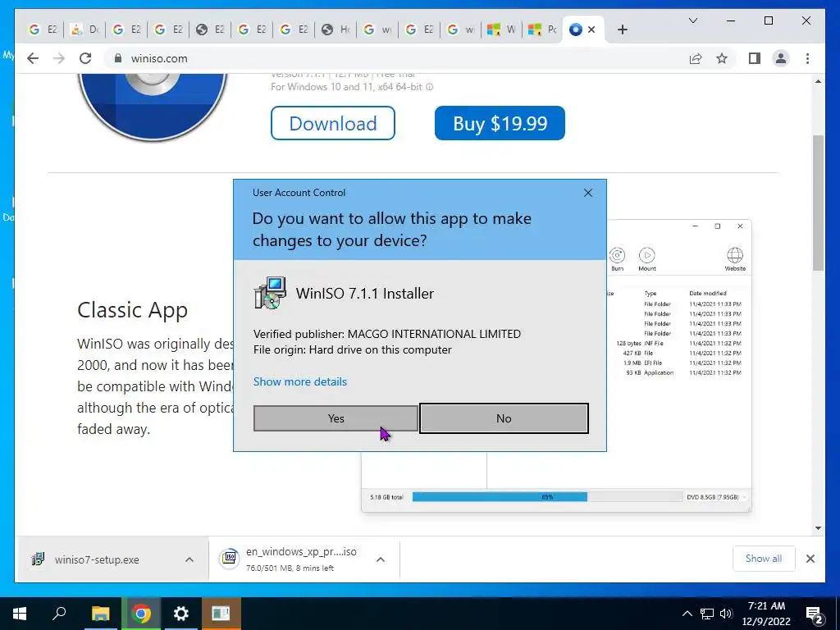Screen dimensions: 840x630
Task: Show hidden system tray icons
Action: 687,614
